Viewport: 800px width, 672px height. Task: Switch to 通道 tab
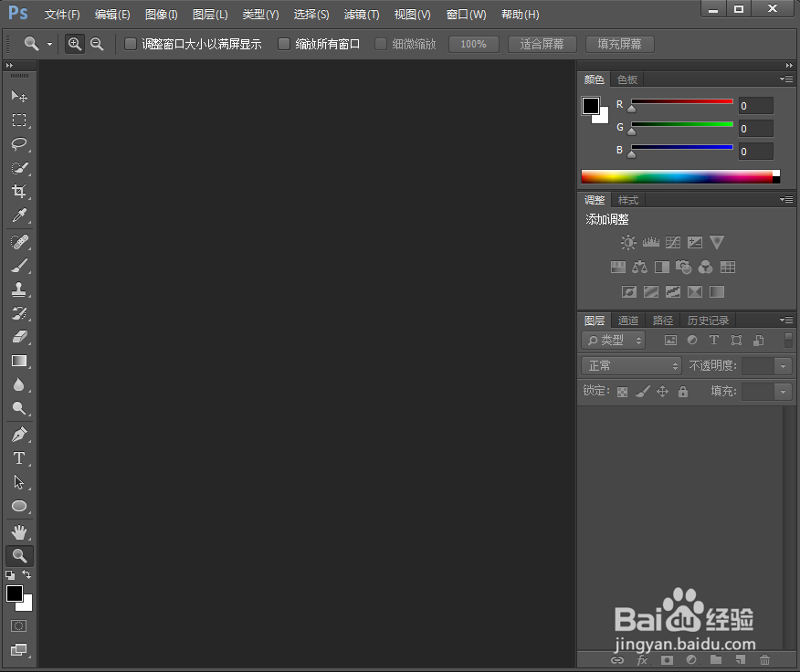628,320
